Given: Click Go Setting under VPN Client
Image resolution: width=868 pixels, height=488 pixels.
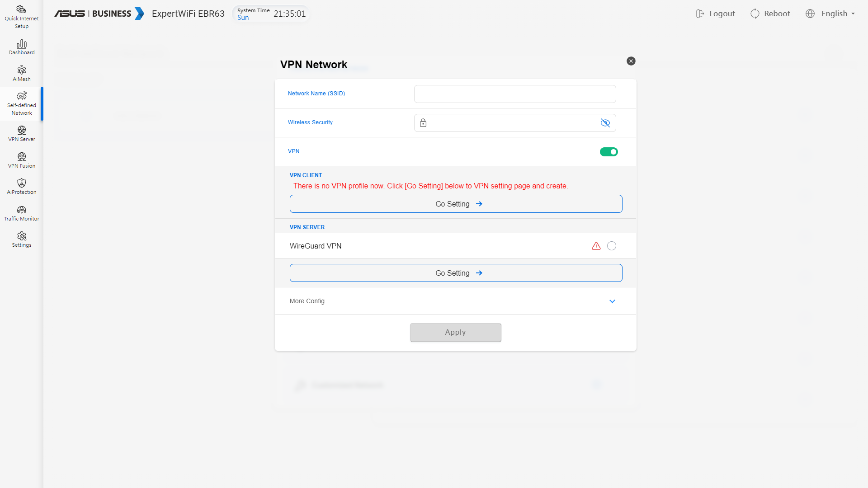Looking at the screenshot, I should 456,204.
